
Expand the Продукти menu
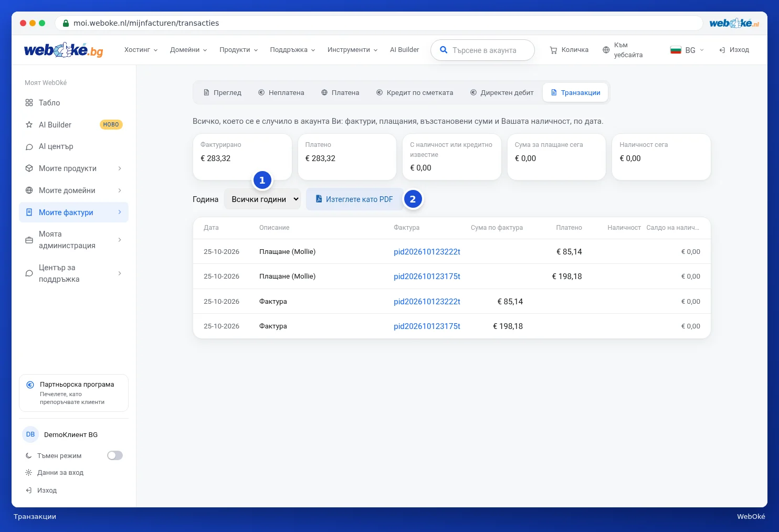(x=239, y=50)
